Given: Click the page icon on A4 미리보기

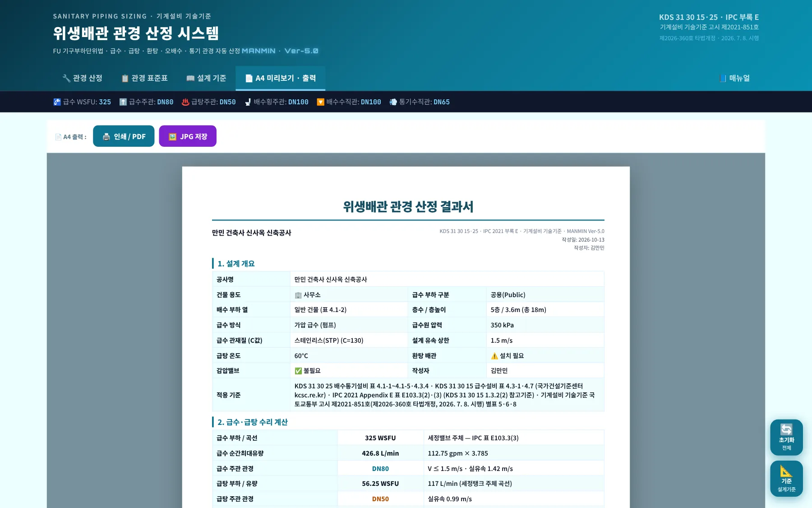Looking at the screenshot, I should (x=249, y=78).
